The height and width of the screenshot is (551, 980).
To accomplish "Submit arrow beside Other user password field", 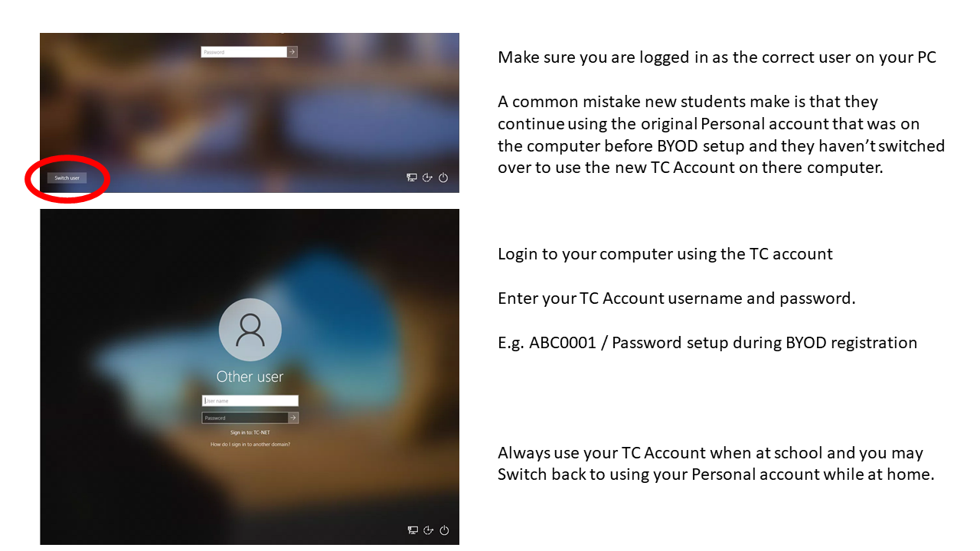I will 293,418.
